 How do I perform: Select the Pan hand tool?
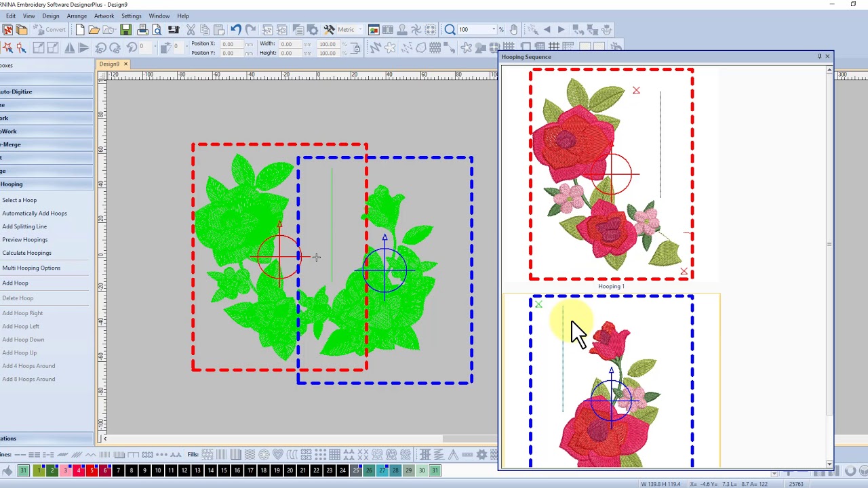point(513,30)
